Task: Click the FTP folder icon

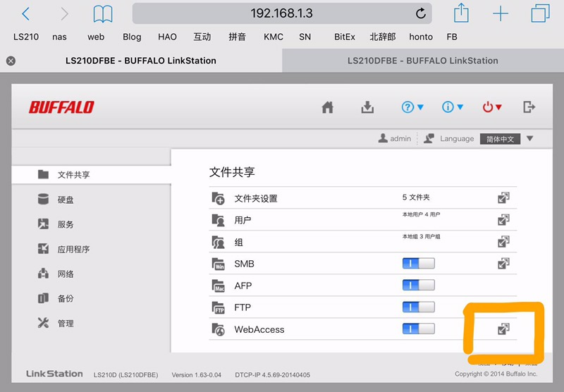Action: (x=218, y=308)
